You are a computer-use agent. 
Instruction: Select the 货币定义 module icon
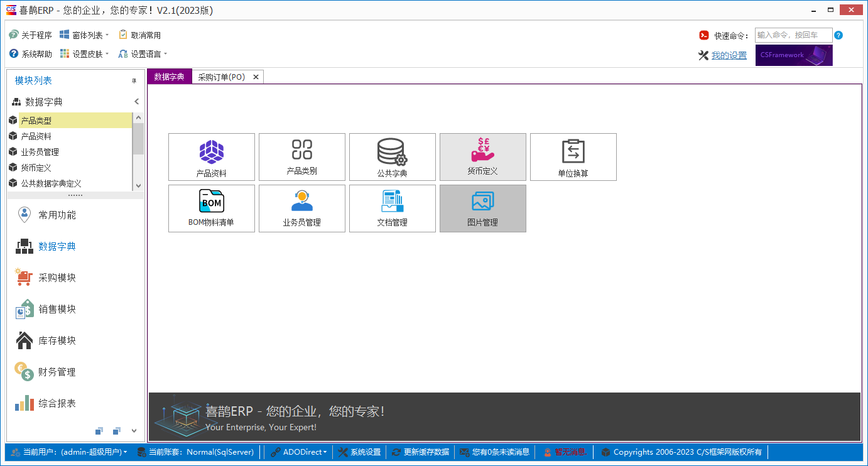click(482, 156)
